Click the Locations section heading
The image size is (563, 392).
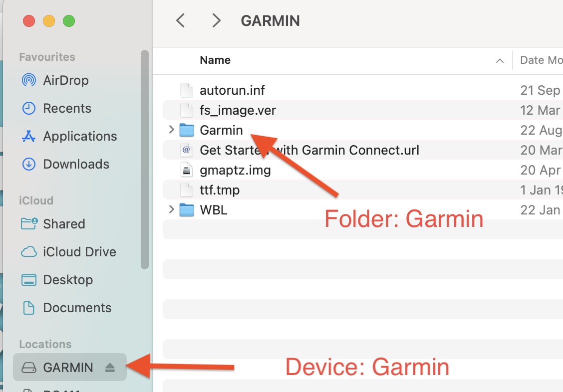tap(45, 344)
